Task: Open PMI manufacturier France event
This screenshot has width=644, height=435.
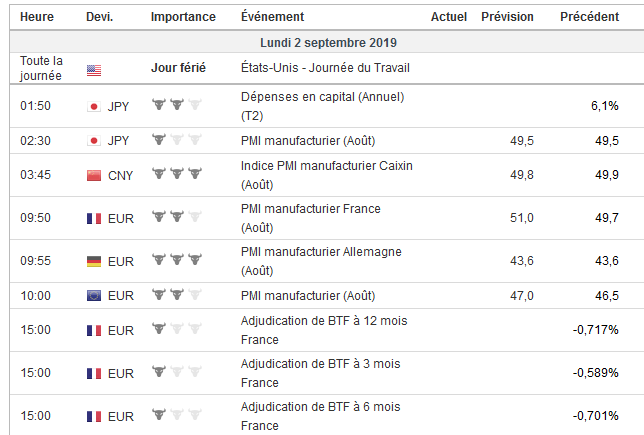Action: (310, 209)
